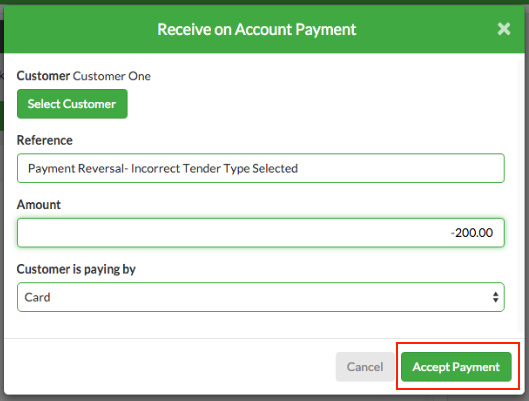Click the bold Customer label
This screenshot has height=401, width=529.
[44, 76]
